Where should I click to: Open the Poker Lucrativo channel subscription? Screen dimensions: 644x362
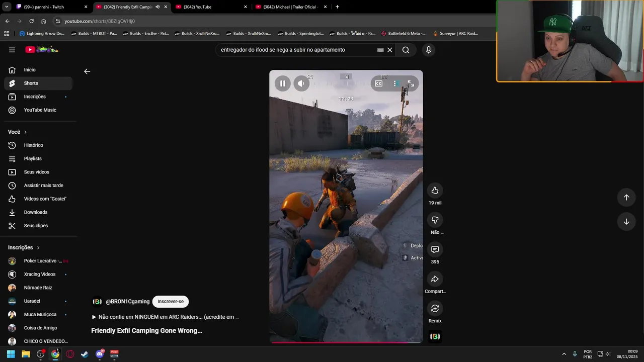tap(38, 261)
